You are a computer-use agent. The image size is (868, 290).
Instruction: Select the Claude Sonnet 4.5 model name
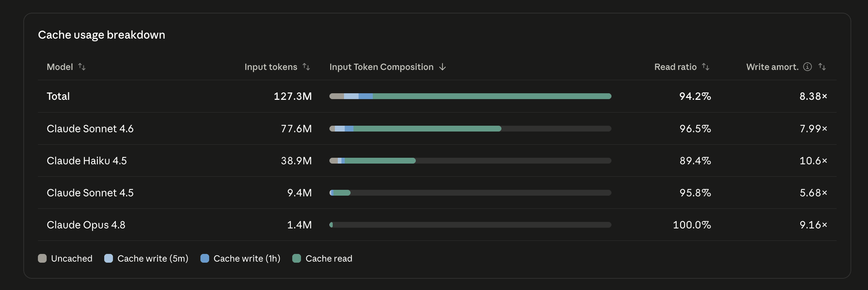point(90,193)
